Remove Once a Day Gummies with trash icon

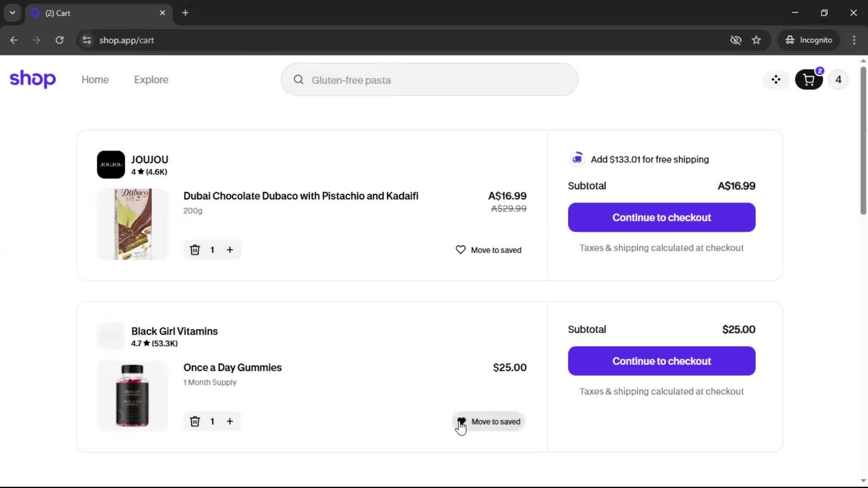(195, 422)
